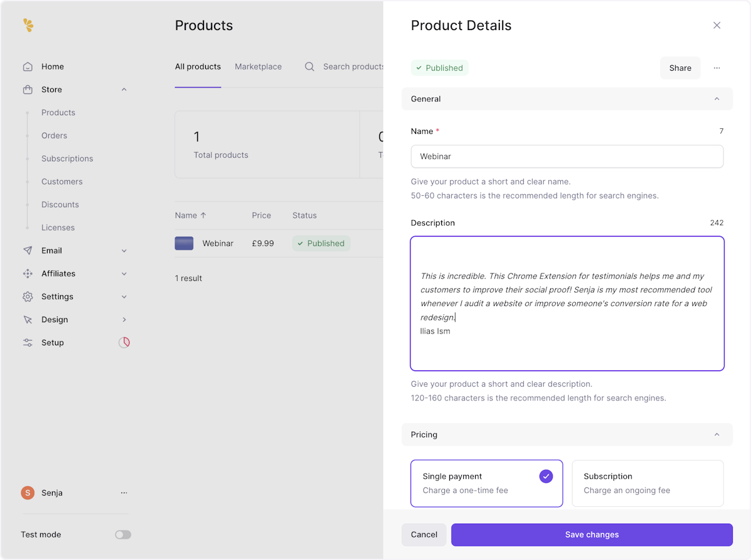The width and height of the screenshot is (751, 560).
Task: Collapse the Store submenu chevron
Action: tap(124, 89)
